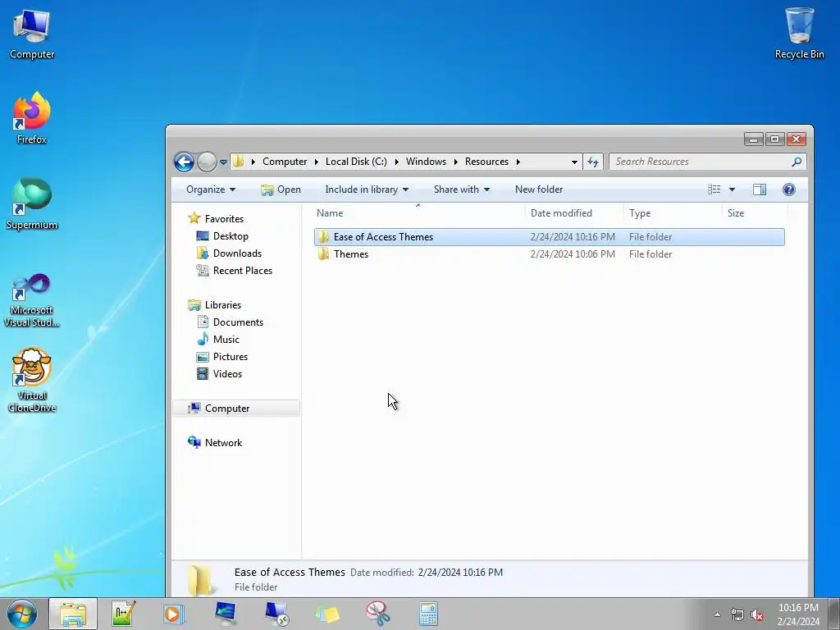Toggle the preview pane icon
The width and height of the screenshot is (840, 630).
point(759,189)
